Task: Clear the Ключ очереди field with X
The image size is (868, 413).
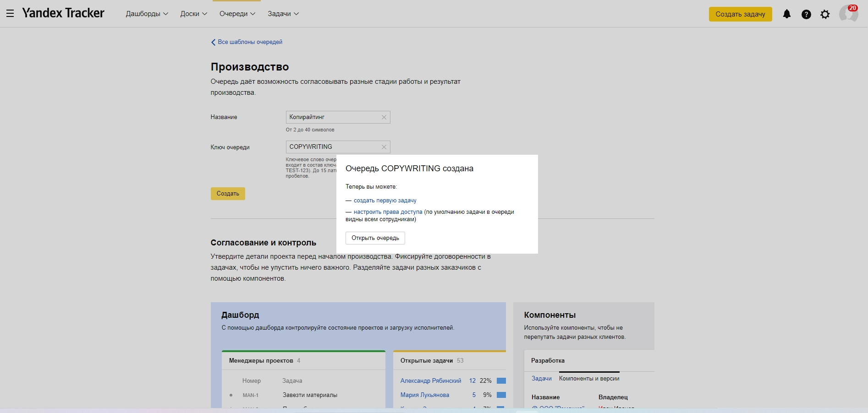Action: point(384,147)
